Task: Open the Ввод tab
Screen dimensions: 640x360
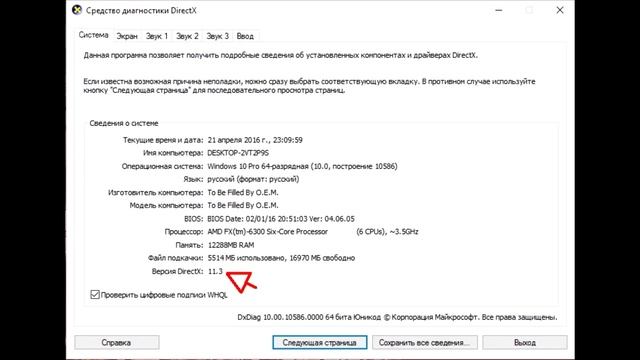Action: [245, 36]
